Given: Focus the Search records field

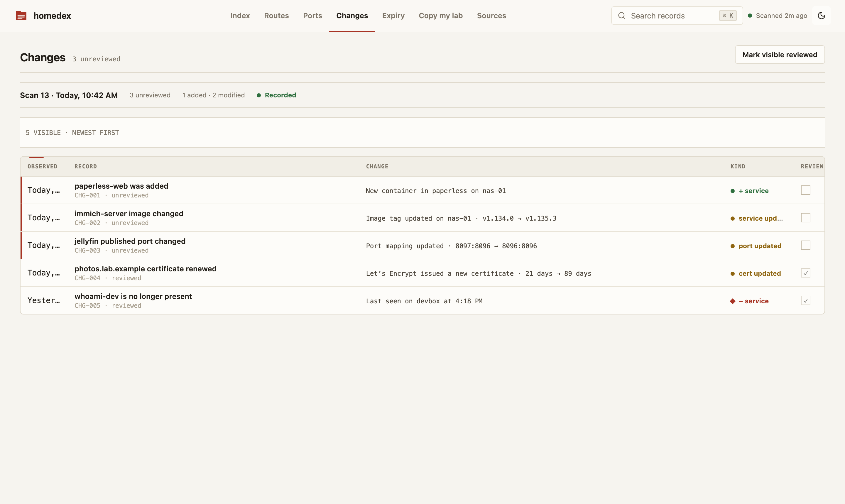Looking at the screenshot, I should [x=677, y=16].
